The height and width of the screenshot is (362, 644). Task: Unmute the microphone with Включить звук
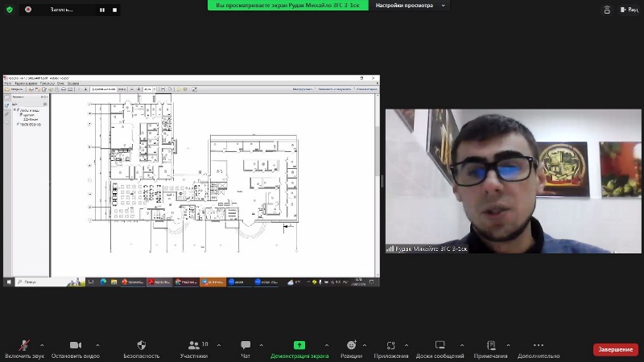click(24, 349)
